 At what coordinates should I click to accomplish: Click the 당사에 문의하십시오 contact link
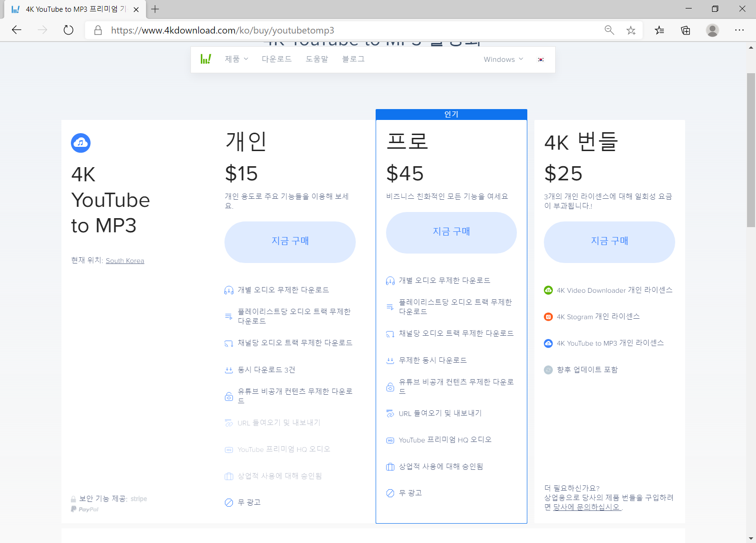587,507
